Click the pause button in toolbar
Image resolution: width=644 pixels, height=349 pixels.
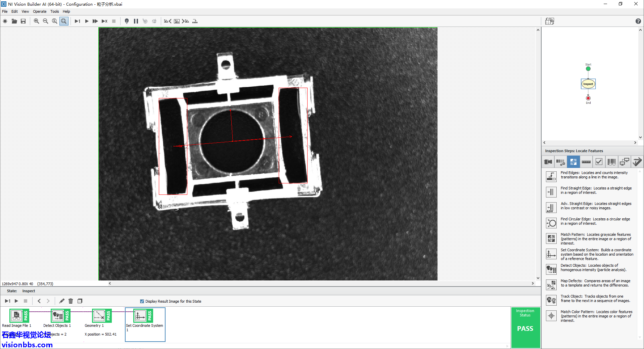(136, 21)
